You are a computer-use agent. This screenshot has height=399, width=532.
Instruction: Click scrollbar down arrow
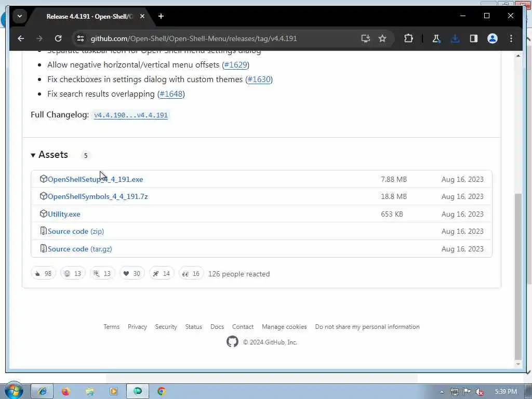click(x=518, y=364)
